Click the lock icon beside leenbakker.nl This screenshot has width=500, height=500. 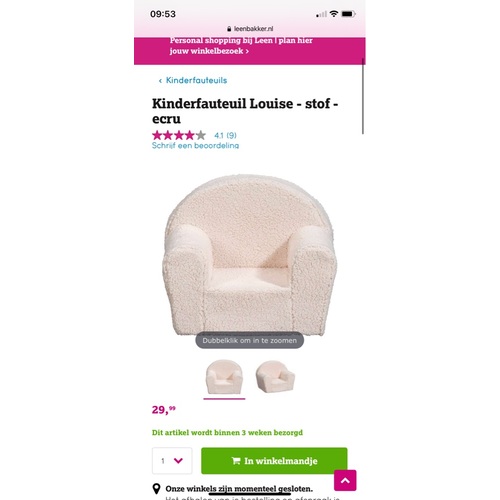pos(229,29)
